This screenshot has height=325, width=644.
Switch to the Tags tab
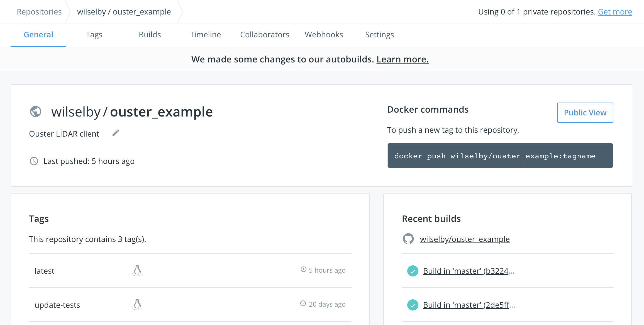tap(94, 35)
